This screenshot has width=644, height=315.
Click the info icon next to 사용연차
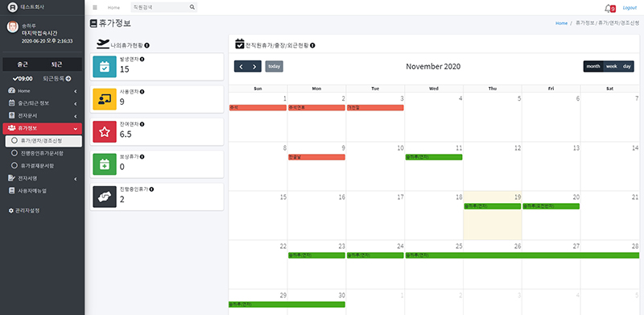(142, 92)
